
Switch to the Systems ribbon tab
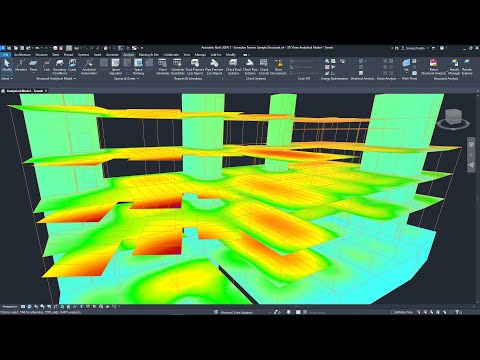(x=84, y=55)
